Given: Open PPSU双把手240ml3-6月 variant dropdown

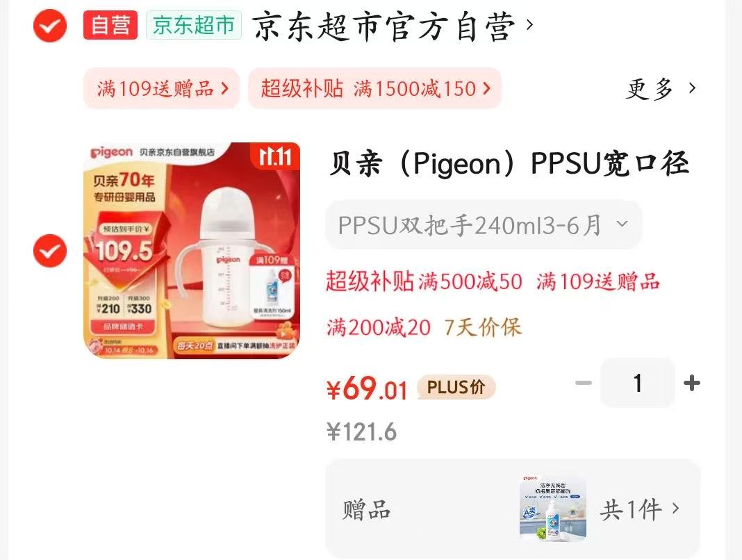Looking at the screenshot, I should point(483,224).
